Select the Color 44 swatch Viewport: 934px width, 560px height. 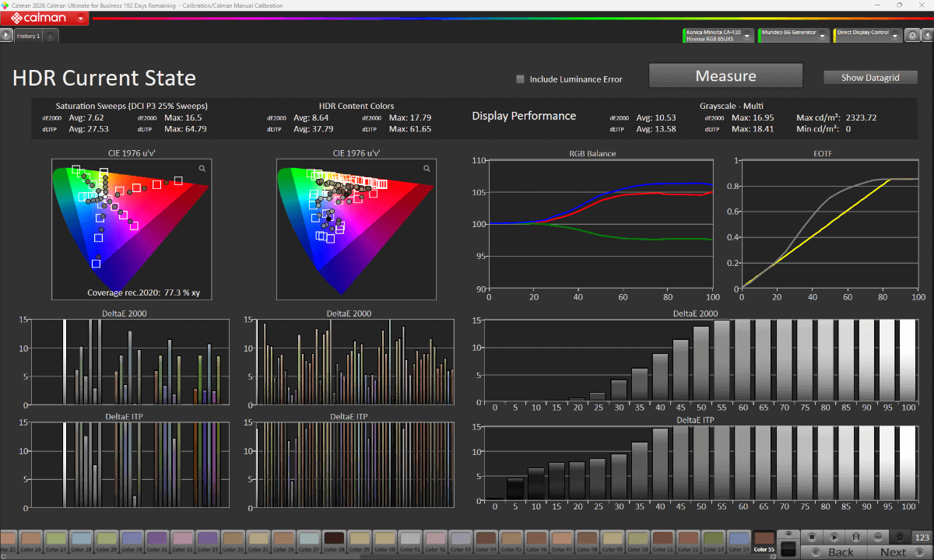tap(486, 540)
